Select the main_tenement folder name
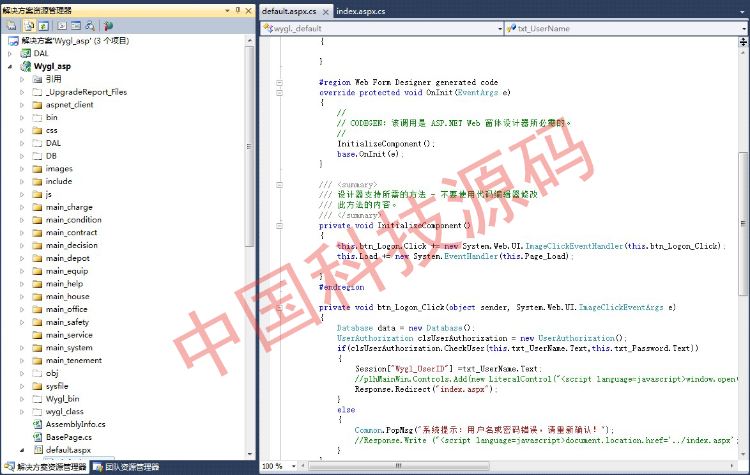This screenshot has width=750, height=475. (x=74, y=361)
